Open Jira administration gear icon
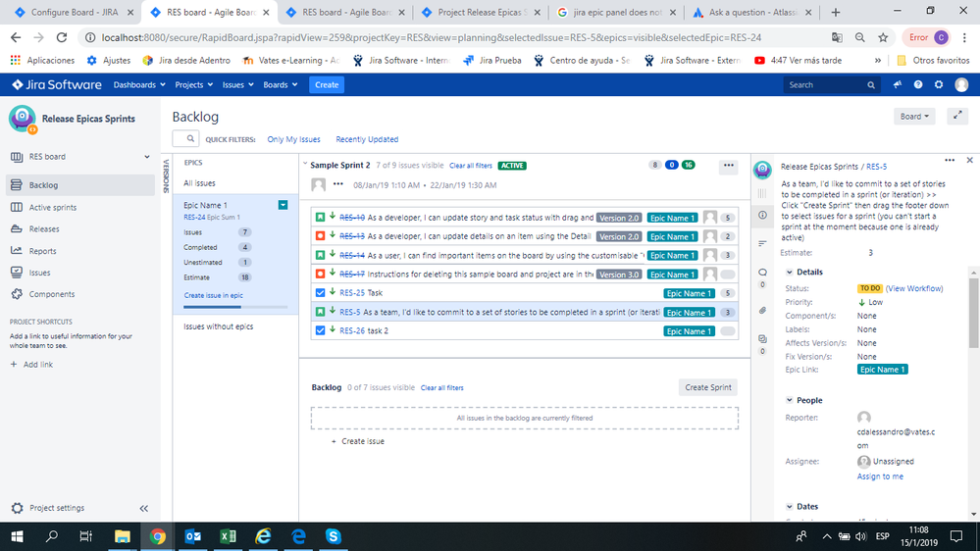Image resolution: width=980 pixels, height=551 pixels. pyautogui.click(x=939, y=84)
